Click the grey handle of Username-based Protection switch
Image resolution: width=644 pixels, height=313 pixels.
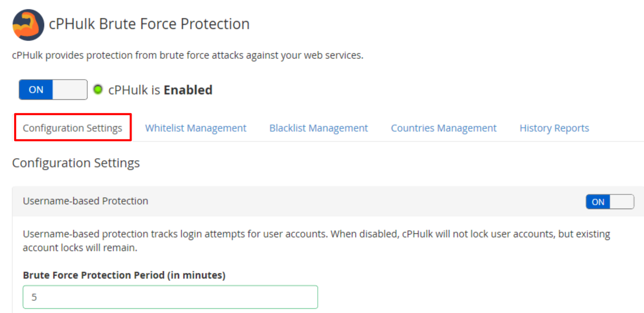click(x=622, y=202)
